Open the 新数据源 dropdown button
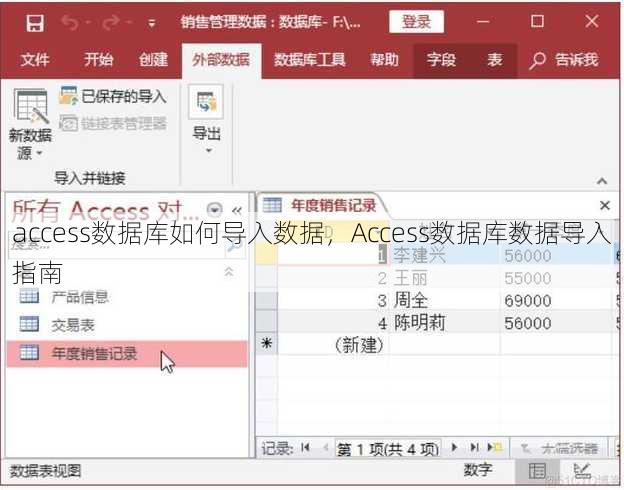Image resolution: width=624 pixels, height=490 pixels. (x=30, y=124)
